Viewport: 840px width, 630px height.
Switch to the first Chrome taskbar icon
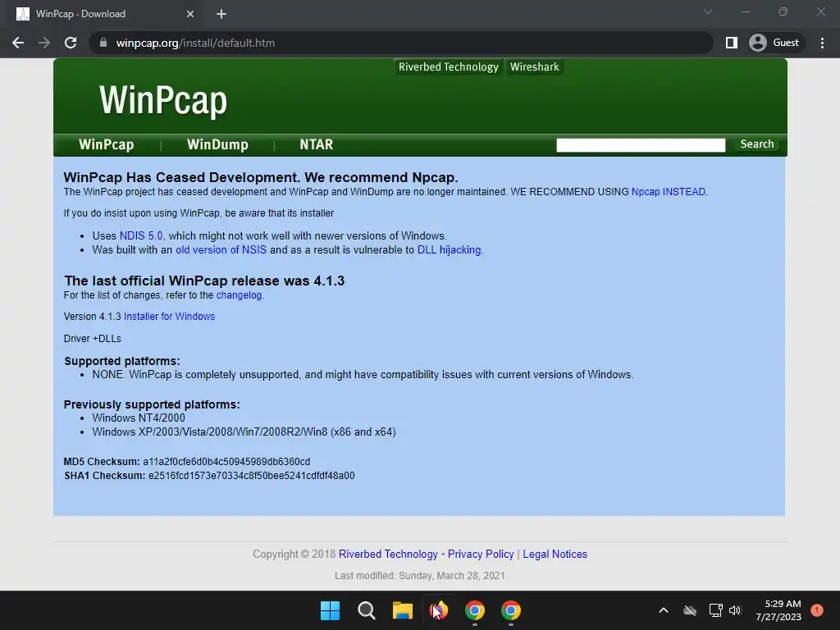475,610
